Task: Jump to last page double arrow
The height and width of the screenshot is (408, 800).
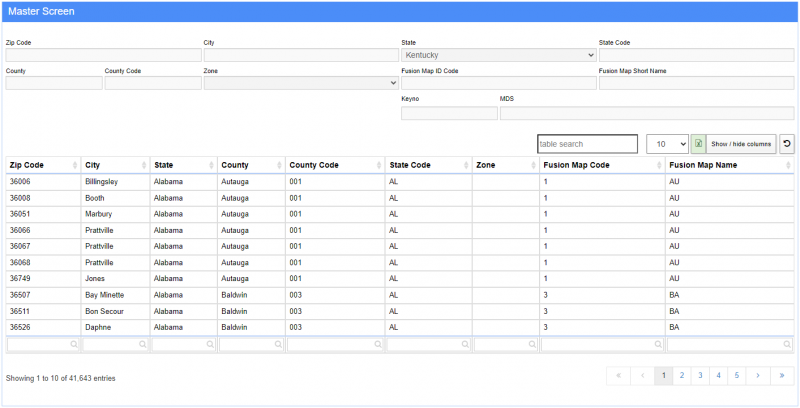Action: pos(782,375)
